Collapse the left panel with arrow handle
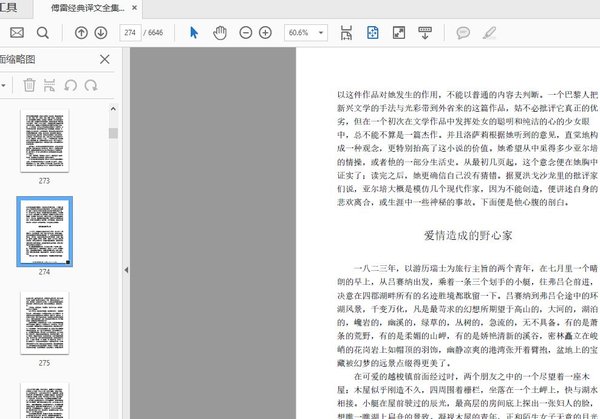Screen dimensions: 600x419 tap(125, 271)
